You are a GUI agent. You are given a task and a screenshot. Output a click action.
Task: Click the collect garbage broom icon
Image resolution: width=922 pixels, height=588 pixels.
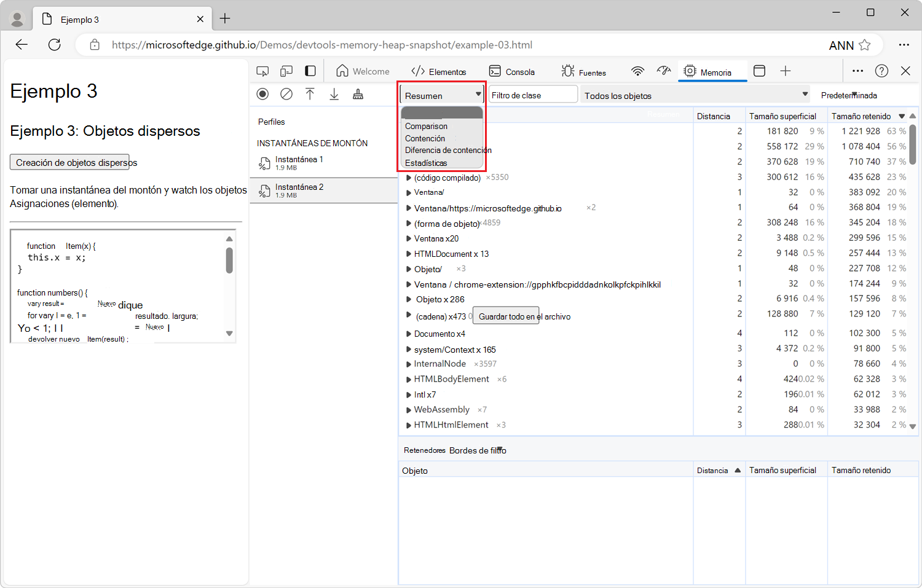coord(358,94)
